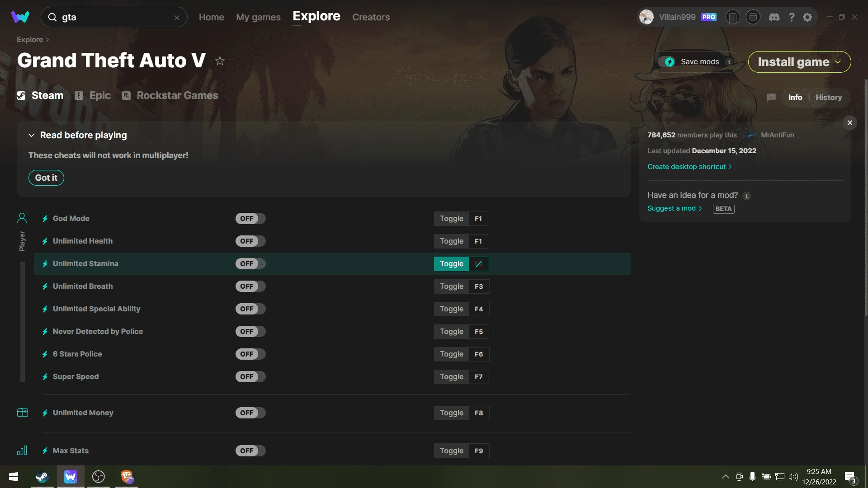The width and height of the screenshot is (868, 488).
Task: Click Unlimited Money Toggle F8 button
Action: [x=461, y=413]
